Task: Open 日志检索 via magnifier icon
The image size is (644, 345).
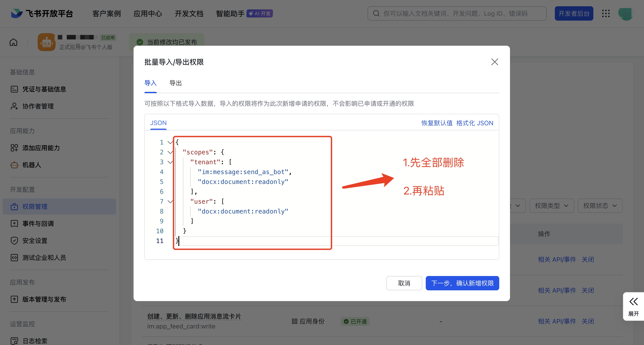Action: [x=14, y=341]
